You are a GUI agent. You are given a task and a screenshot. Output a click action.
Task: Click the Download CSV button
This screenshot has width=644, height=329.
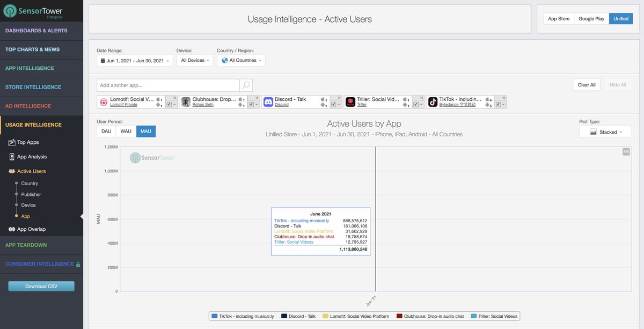click(x=41, y=286)
